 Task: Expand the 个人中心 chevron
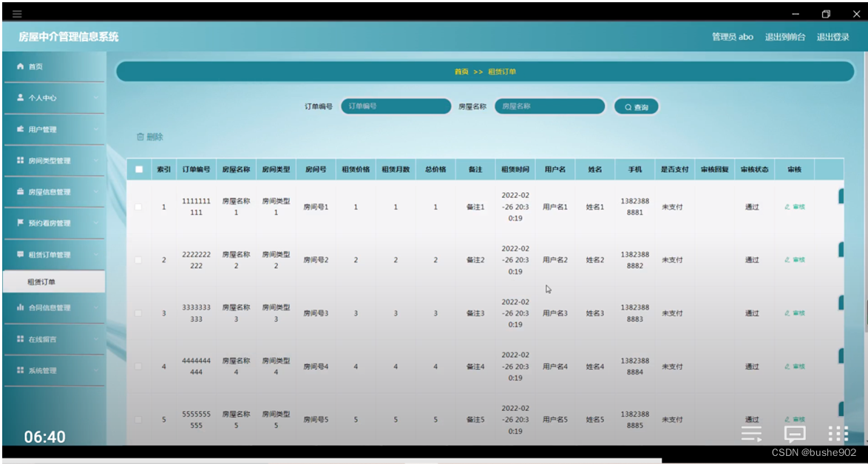click(96, 98)
